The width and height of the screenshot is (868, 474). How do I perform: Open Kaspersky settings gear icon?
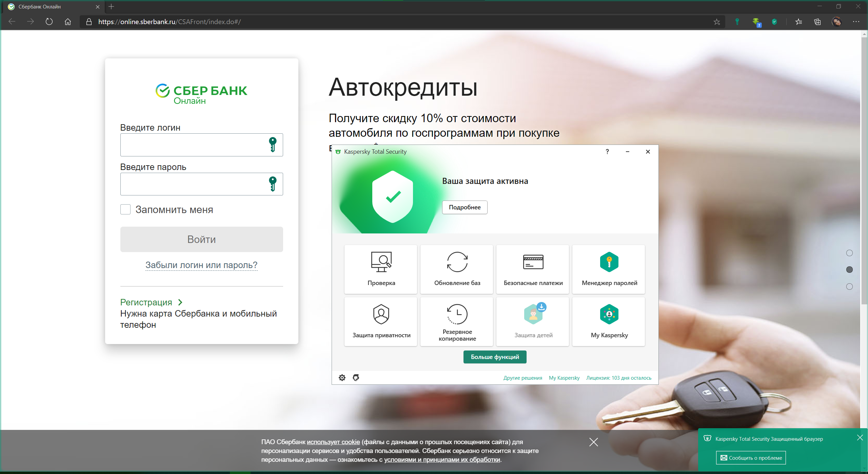point(342,378)
